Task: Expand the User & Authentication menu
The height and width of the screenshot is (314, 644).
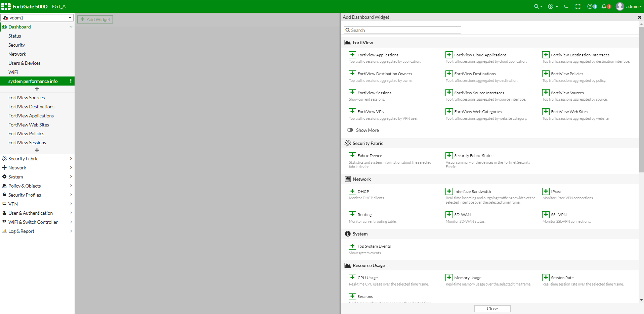Action: tap(37, 213)
